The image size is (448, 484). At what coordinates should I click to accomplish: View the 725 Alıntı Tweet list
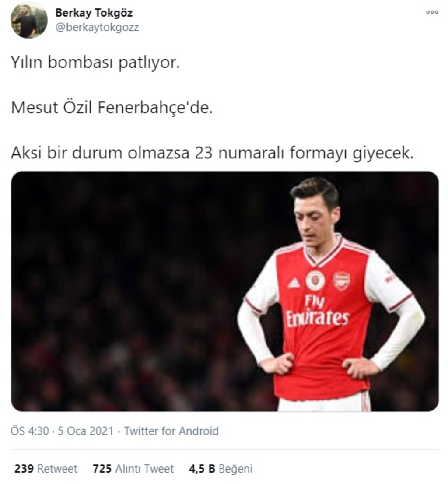133,469
